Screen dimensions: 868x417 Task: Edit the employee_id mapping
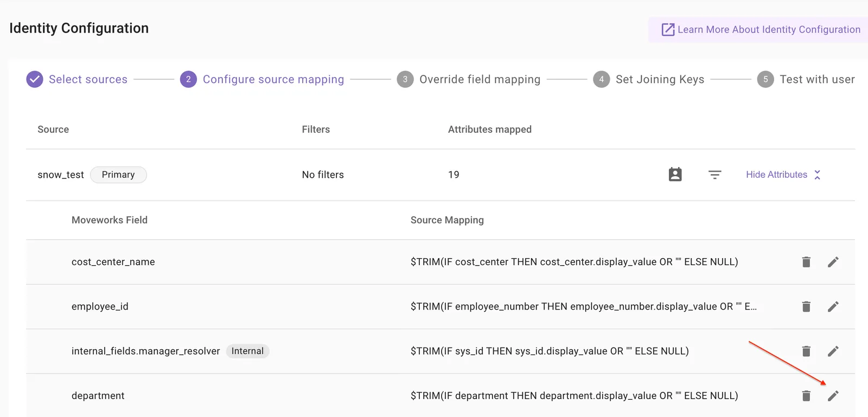tap(833, 306)
